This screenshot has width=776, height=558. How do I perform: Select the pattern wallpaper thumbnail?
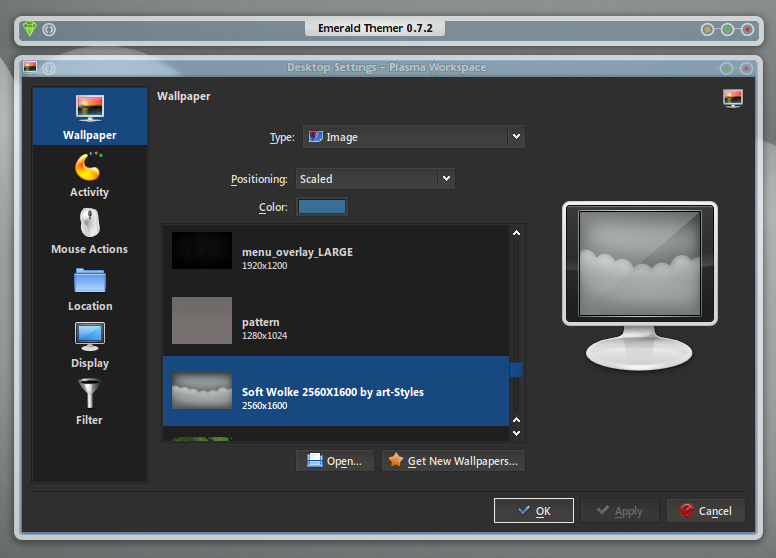coord(202,321)
